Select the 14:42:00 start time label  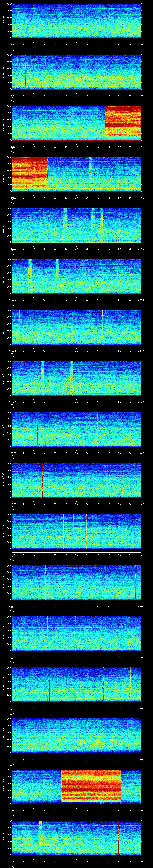(12, 606)
